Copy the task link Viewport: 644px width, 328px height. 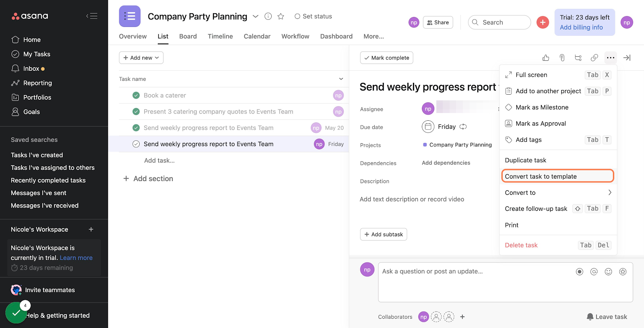[x=594, y=58]
